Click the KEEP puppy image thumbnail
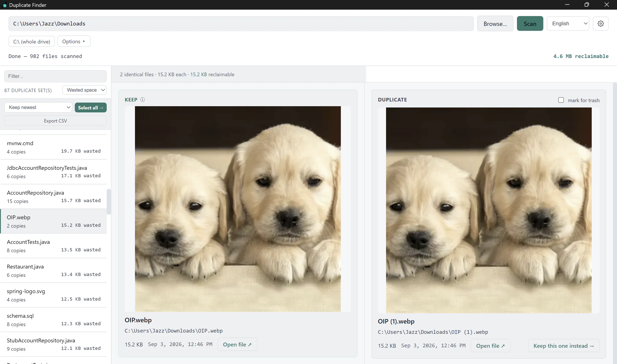 coord(238,209)
